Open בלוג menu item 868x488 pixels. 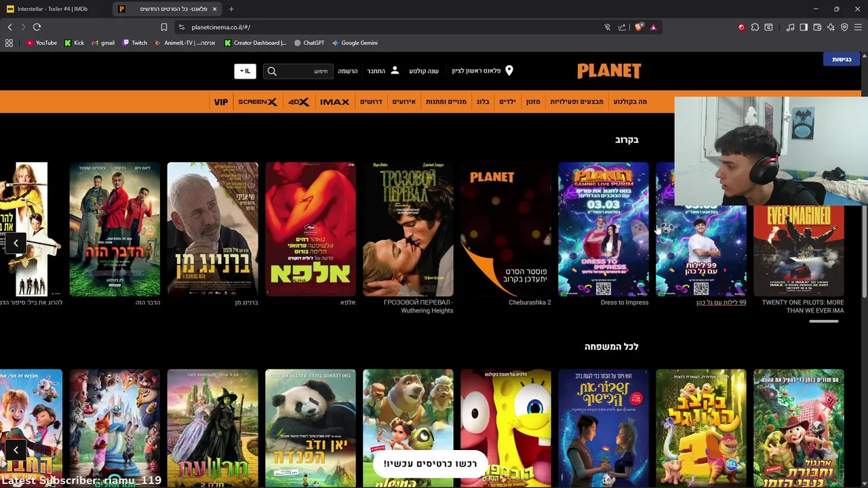tap(483, 102)
